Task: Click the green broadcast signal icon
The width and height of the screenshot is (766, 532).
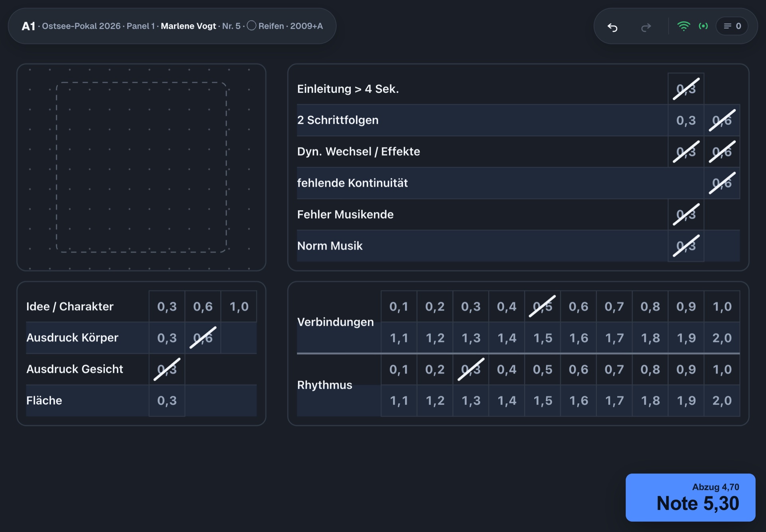Action: [x=703, y=26]
